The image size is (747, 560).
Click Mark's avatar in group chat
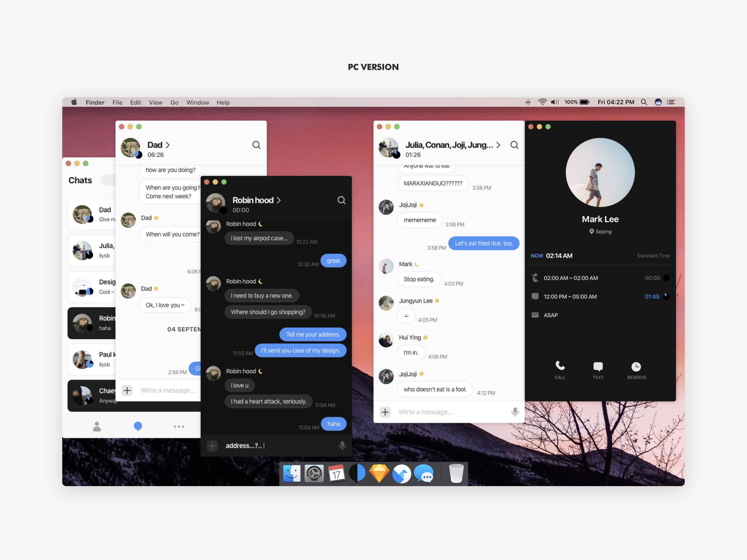pos(386,267)
